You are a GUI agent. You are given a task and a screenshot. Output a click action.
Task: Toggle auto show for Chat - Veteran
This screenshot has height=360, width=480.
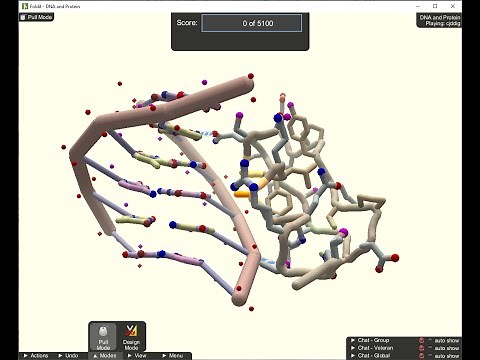[444, 348]
